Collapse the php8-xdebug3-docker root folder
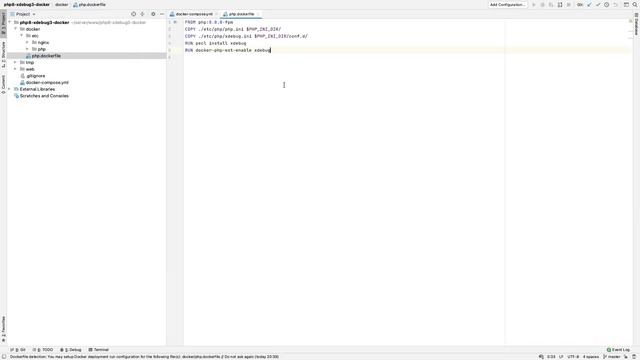Viewport: 640px width, 360px height. coord(10,22)
